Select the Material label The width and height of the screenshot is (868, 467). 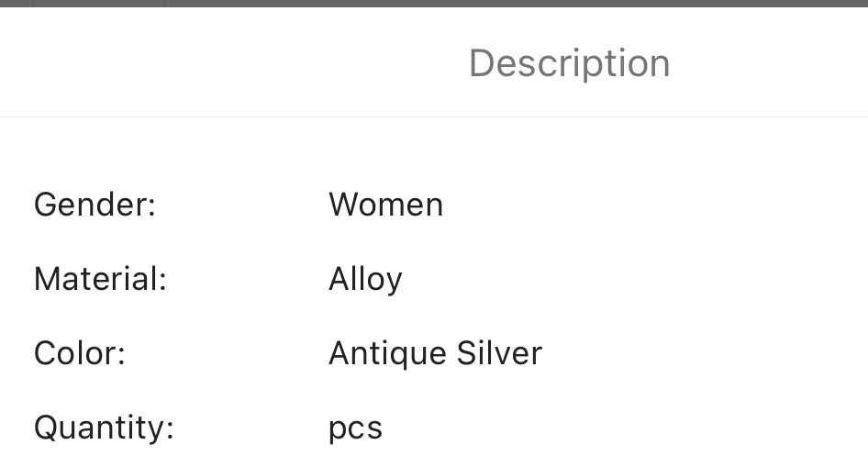pos(100,279)
